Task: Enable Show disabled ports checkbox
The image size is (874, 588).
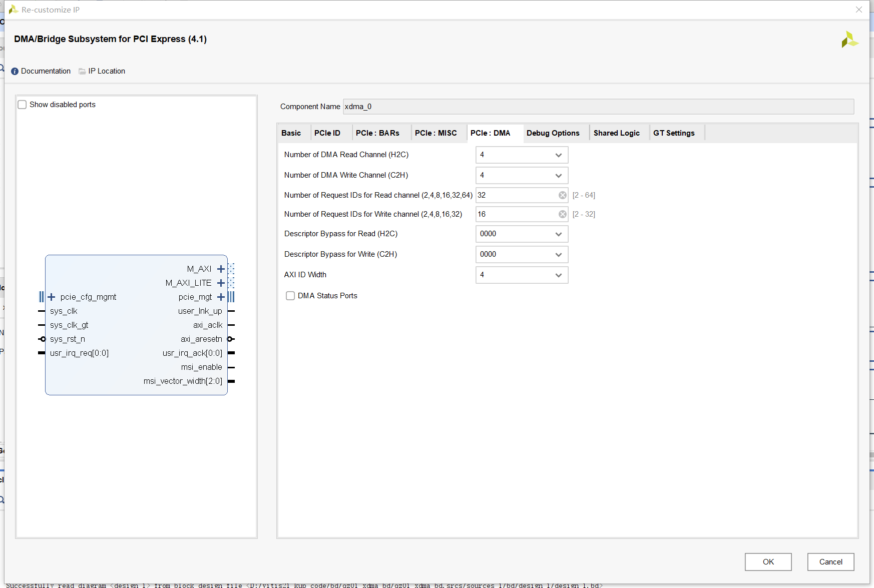Action: tap(23, 105)
